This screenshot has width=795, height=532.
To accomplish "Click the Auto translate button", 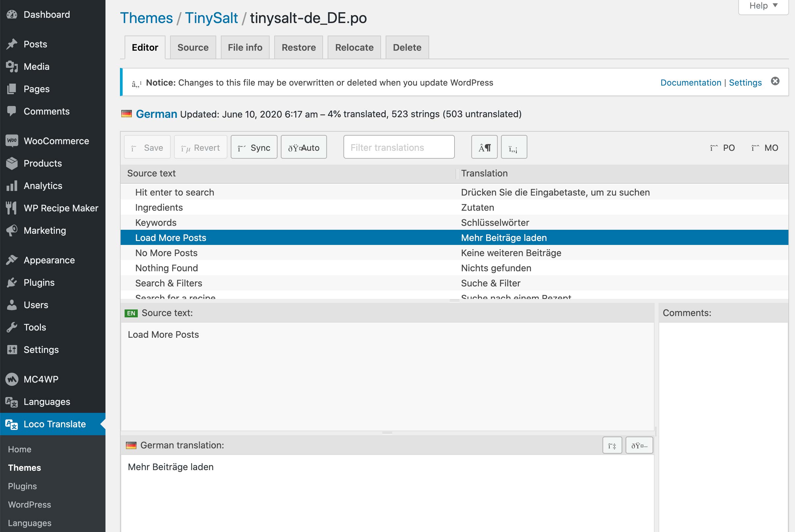I will pyautogui.click(x=304, y=147).
